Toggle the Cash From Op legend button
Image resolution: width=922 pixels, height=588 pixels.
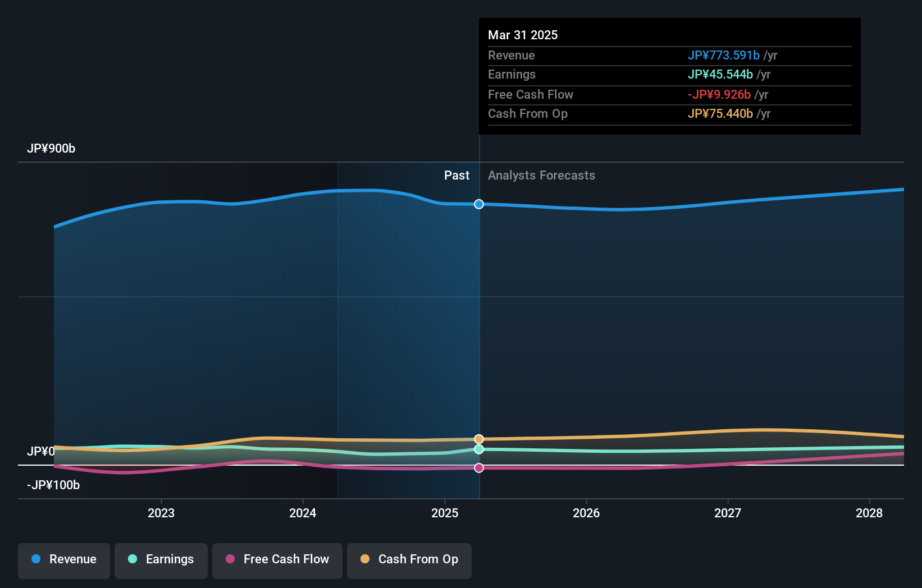click(409, 561)
